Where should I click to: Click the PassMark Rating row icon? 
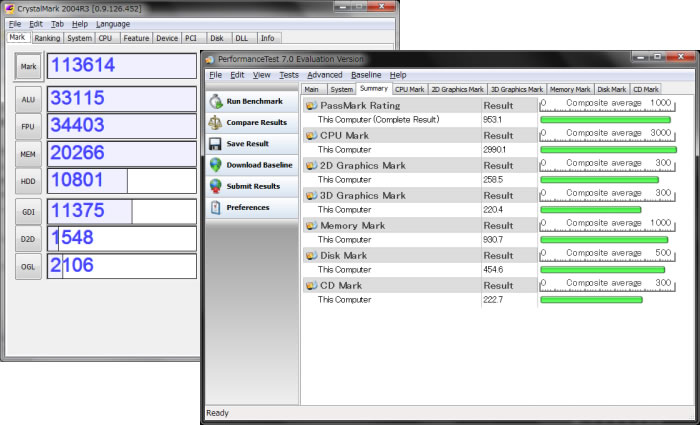coord(311,106)
